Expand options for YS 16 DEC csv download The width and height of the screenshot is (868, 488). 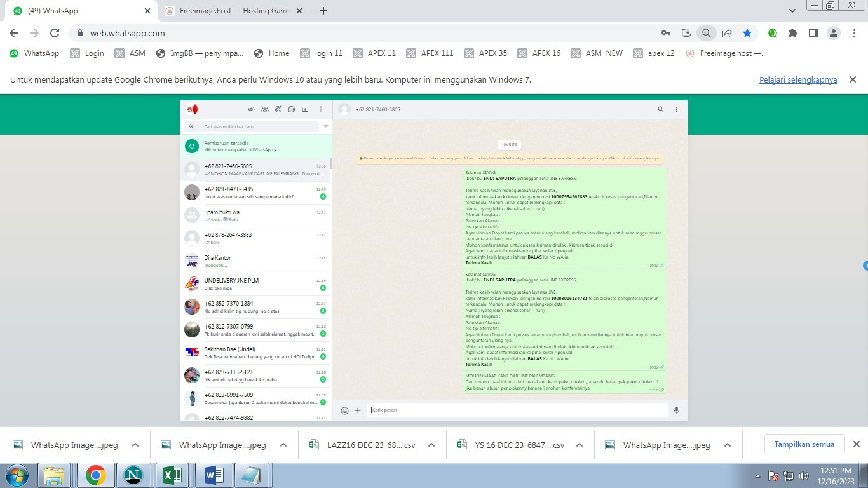point(580,445)
